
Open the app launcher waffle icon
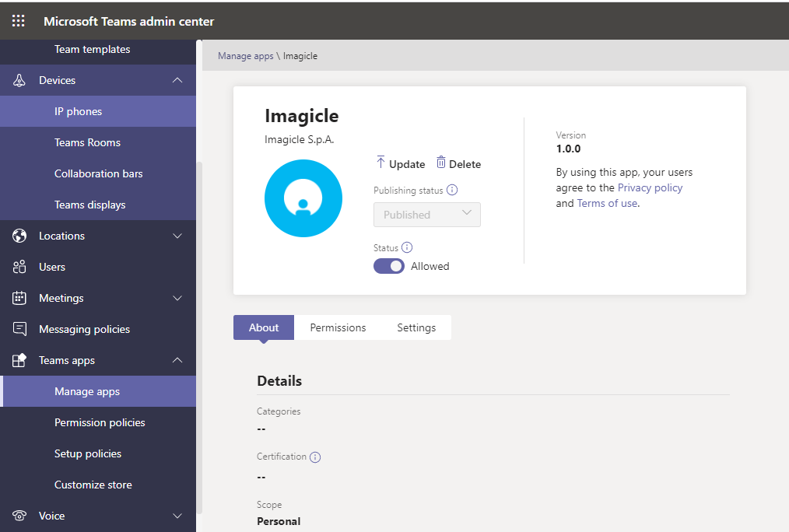(x=19, y=21)
